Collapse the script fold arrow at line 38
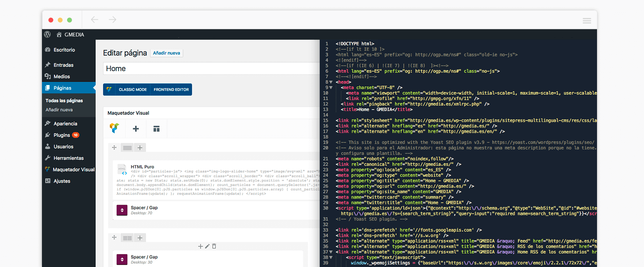Viewport: 644px width, 267px height. [331, 257]
